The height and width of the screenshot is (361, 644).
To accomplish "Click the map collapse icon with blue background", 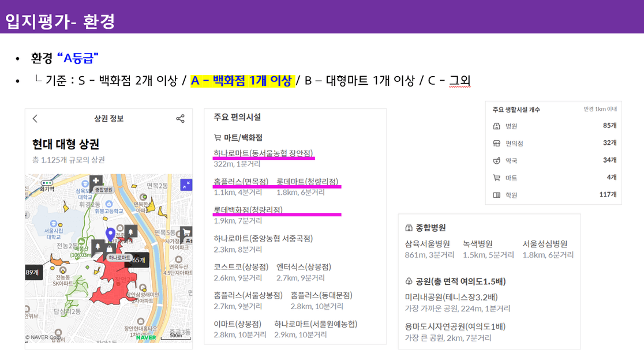I will coord(186,185).
